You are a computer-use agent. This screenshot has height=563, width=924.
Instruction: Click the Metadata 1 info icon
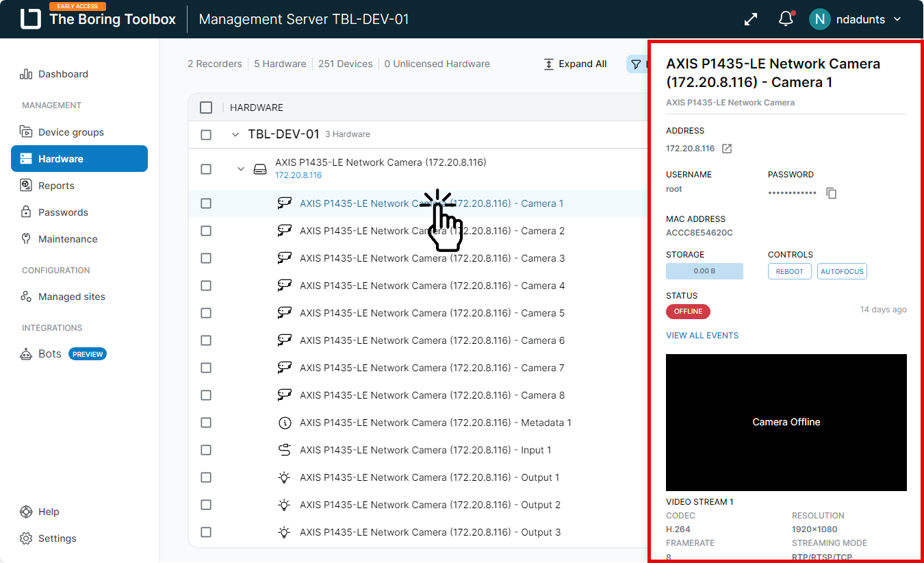click(285, 423)
